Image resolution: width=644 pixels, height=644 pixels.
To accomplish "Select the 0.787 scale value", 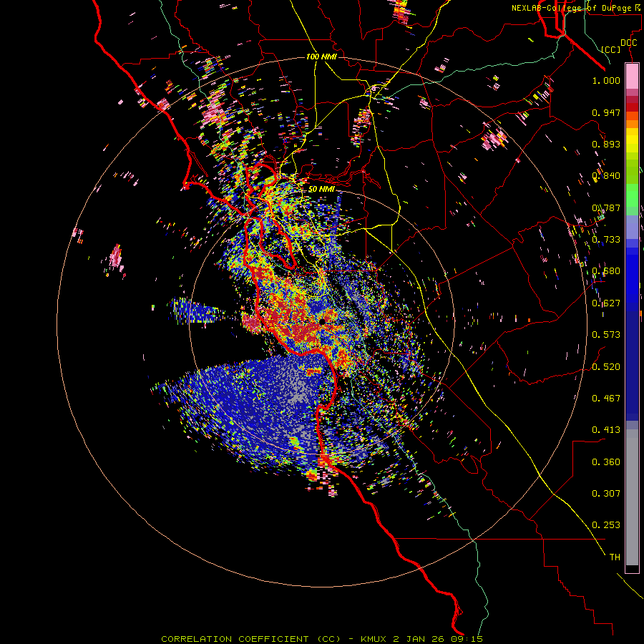I will coord(606,208).
